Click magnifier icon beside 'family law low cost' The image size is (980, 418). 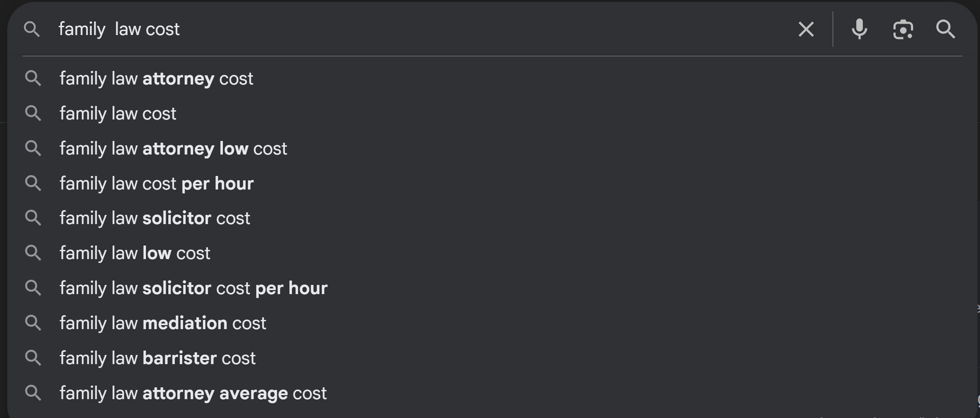33,253
